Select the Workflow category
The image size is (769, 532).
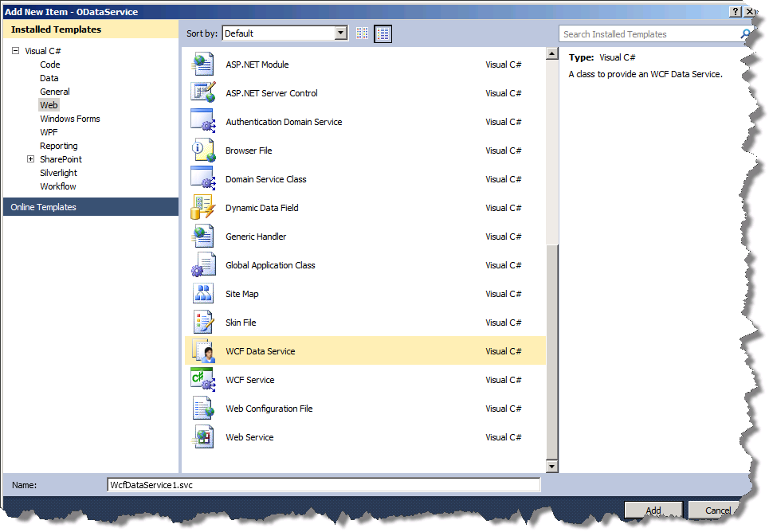[58, 186]
